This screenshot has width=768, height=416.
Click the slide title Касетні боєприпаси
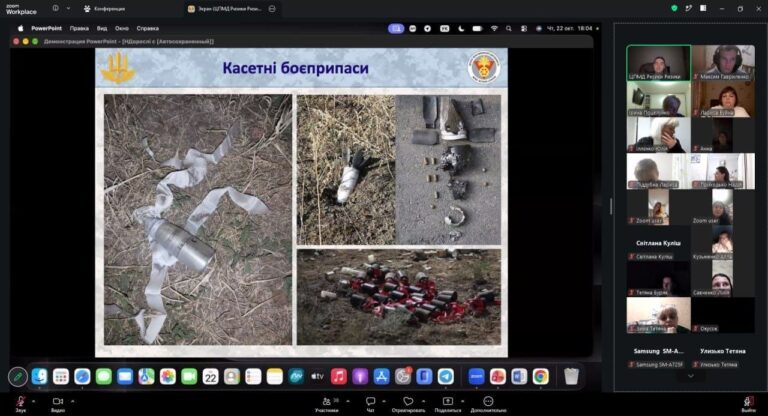(295, 68)
